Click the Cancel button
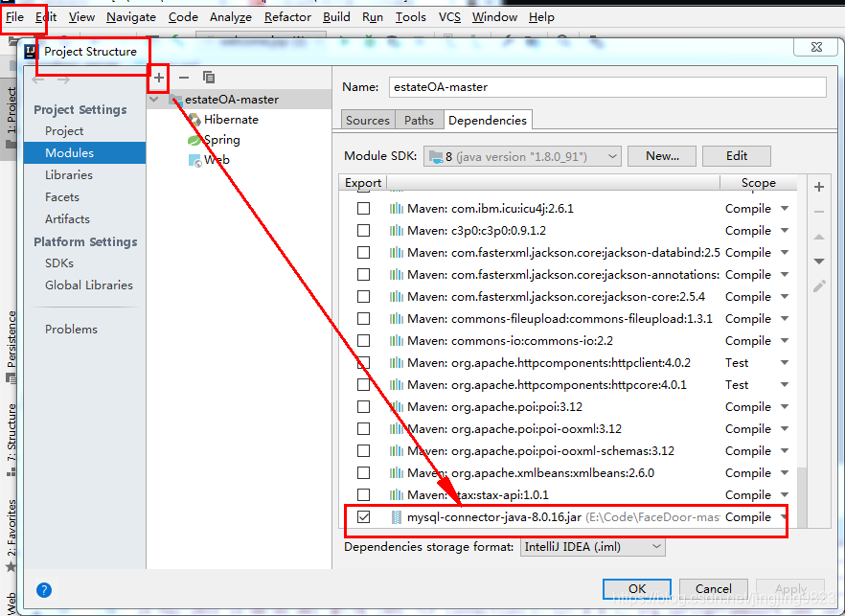The height and width of the screenshot is (616, 845). coord(714,589)
